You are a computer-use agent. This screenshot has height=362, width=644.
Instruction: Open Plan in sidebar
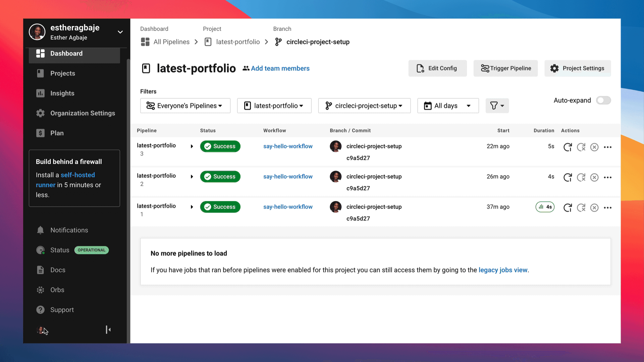pos(74,133)
